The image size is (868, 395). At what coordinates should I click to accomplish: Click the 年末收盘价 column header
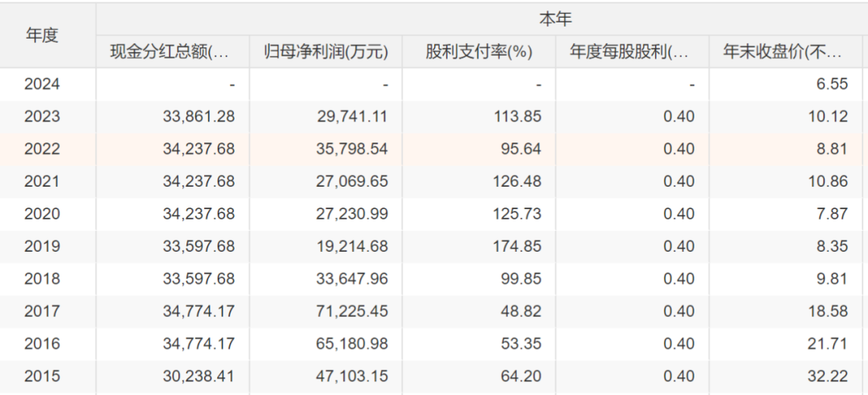(783, 52)
